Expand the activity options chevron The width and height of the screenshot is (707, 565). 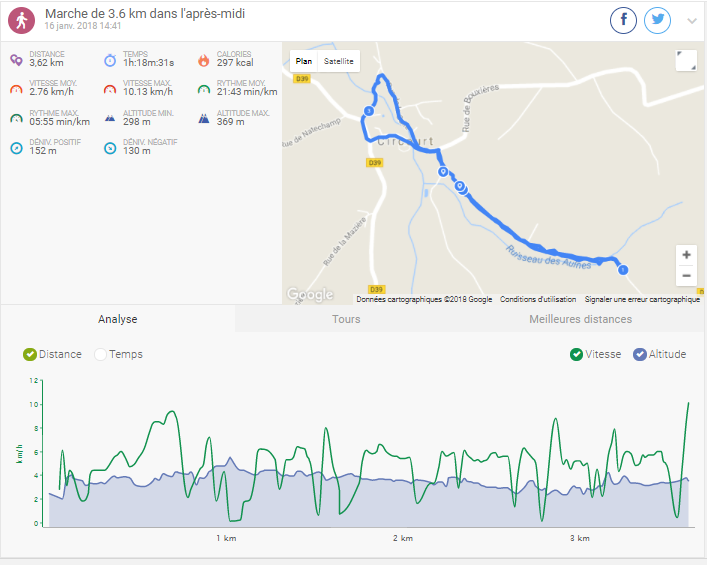[692, 21]
